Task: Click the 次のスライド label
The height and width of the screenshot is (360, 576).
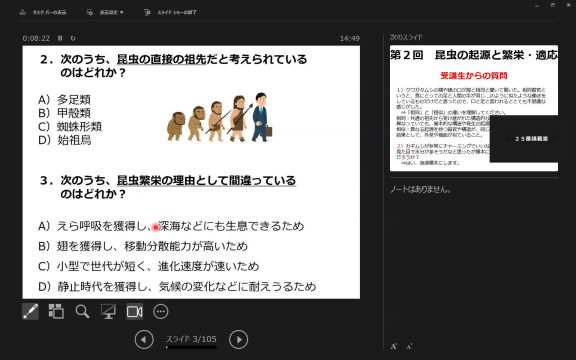Action: point(406,37)
